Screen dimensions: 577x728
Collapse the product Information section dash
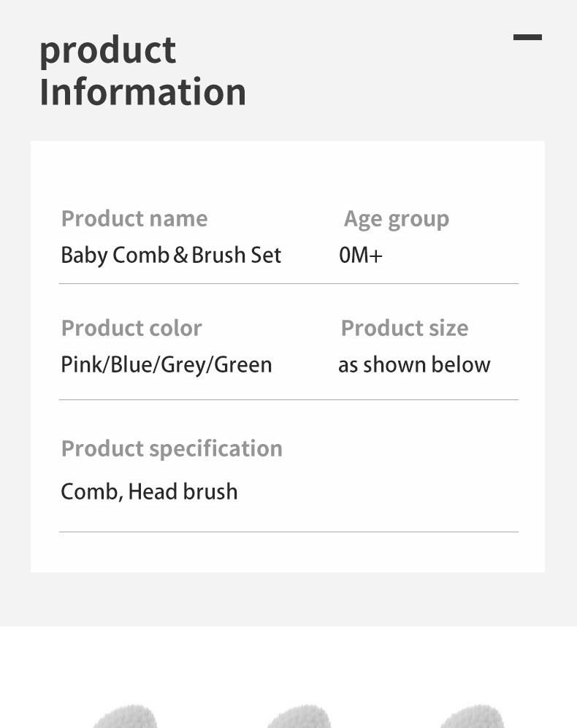(x=527, y=37)
